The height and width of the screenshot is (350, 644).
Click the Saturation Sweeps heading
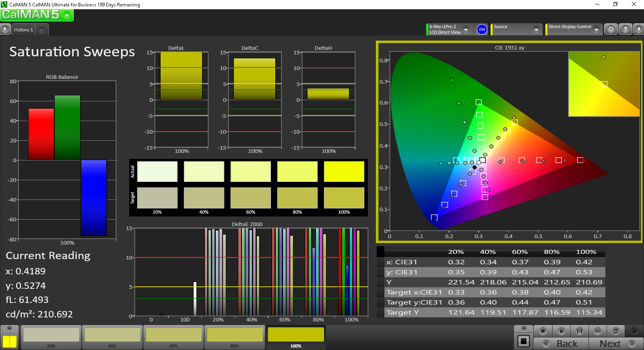pos(72,51)
